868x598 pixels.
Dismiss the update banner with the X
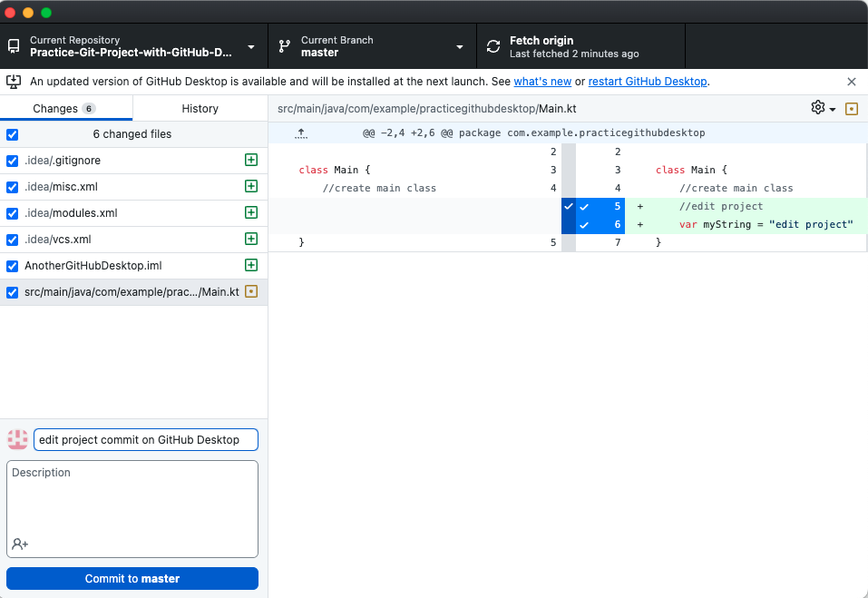(x=852, y=82)
